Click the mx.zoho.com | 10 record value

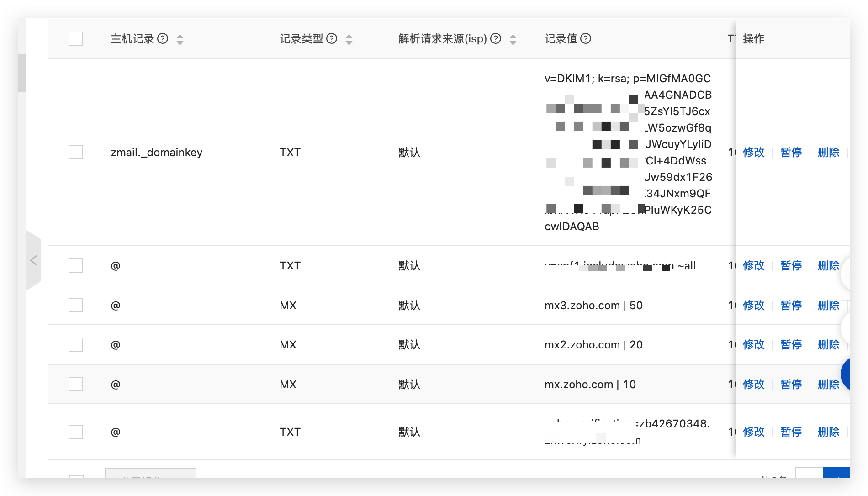(x=590, y=385)
